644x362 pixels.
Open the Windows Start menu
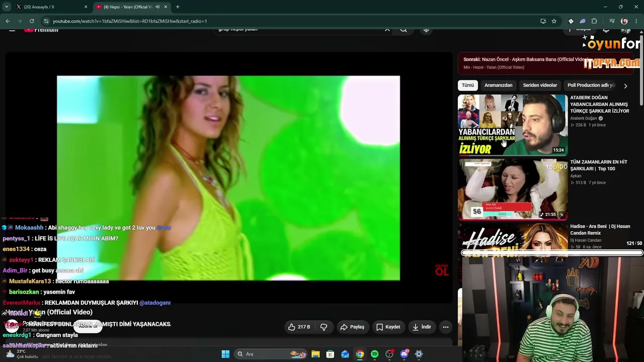(225, 354)
